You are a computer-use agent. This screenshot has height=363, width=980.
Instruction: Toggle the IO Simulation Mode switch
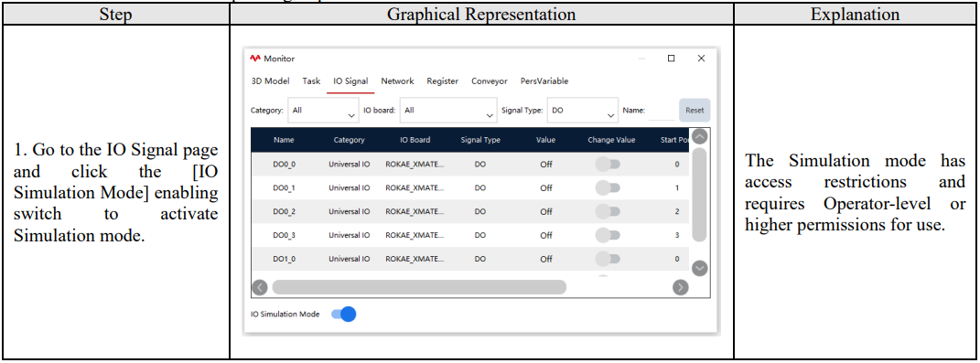[x=344, y=315]
